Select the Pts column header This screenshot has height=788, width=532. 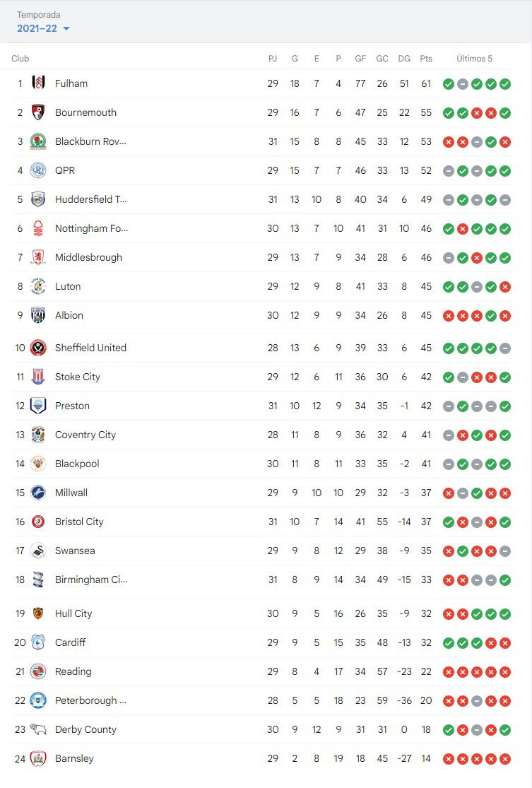tap(426, 58)
